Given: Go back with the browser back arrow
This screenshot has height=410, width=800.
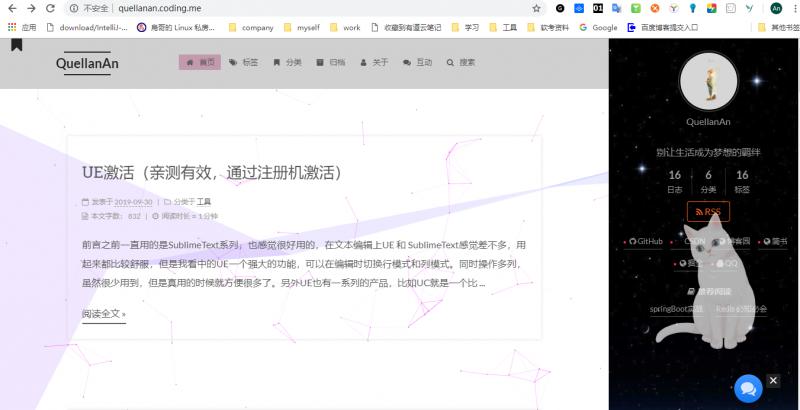Looking at the screenshot, I should coord(12,8).
